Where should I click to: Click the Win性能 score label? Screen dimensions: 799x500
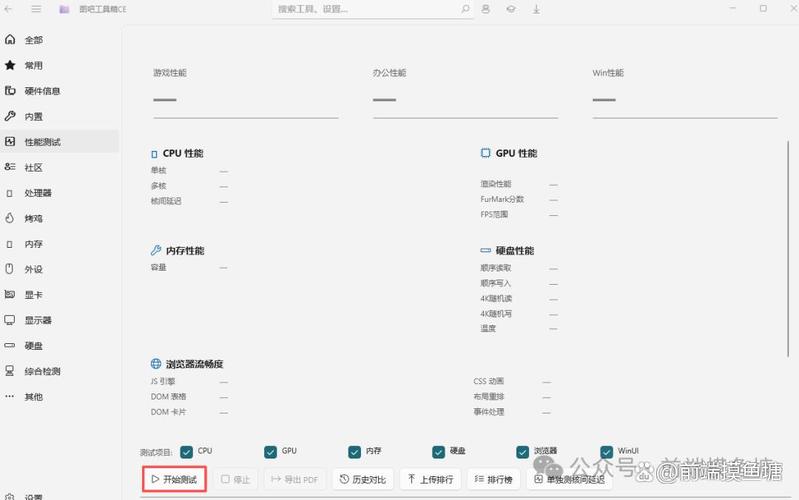click(x=608, y=73)
